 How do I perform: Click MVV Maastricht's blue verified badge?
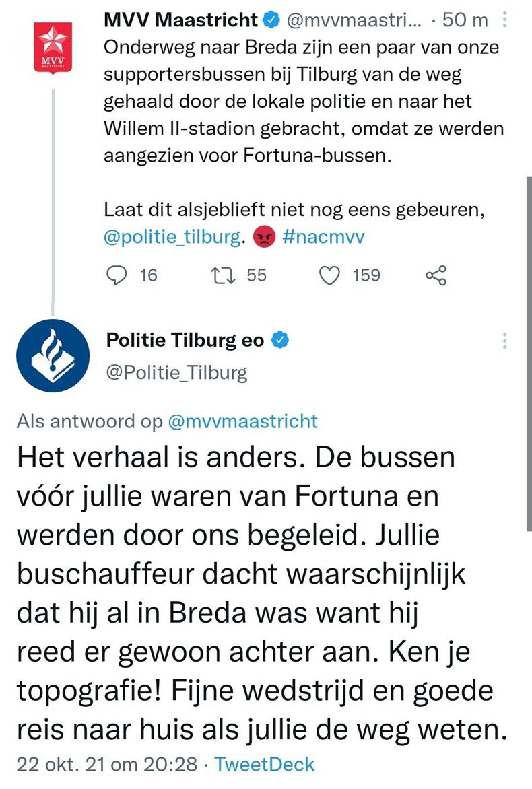click(271, 20)
